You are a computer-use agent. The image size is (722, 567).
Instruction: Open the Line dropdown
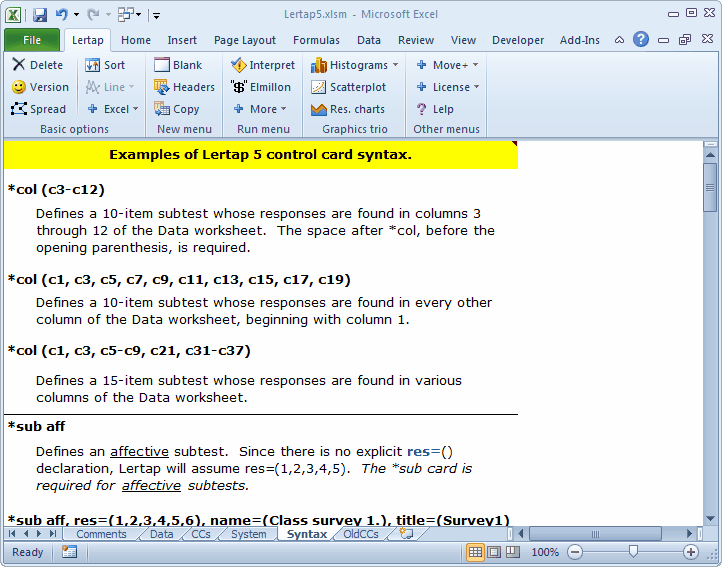131,87
